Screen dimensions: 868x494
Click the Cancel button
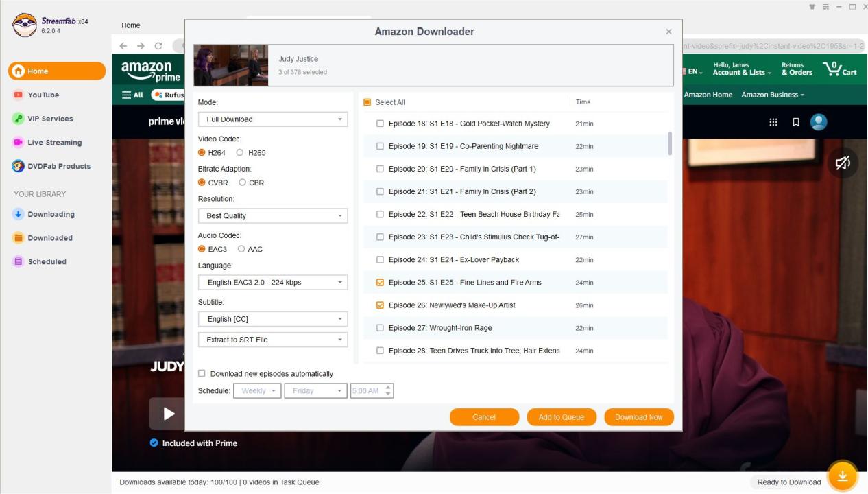(x=484, y=417)
